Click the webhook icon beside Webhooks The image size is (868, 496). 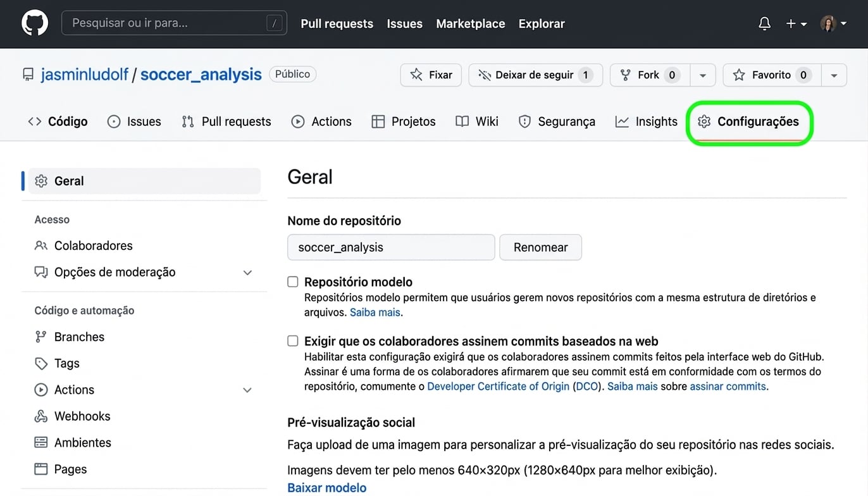(41, 416)
